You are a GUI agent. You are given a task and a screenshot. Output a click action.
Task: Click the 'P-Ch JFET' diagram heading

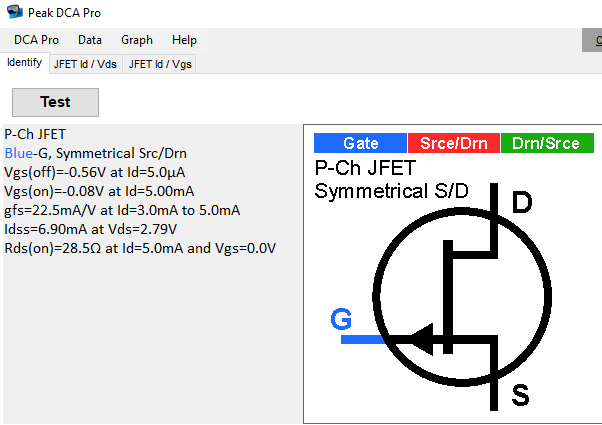click(365, 168)
